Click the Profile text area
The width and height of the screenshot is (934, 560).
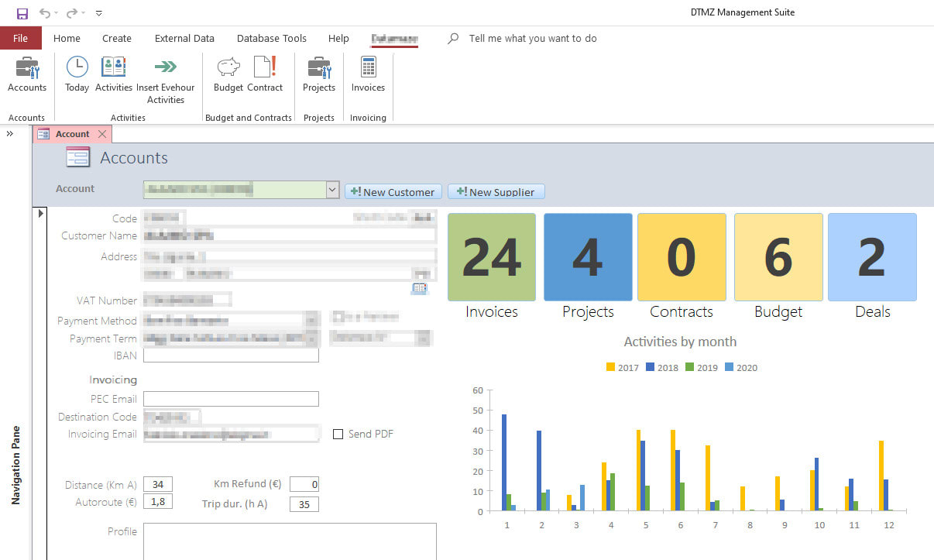[x=290, y=541]
